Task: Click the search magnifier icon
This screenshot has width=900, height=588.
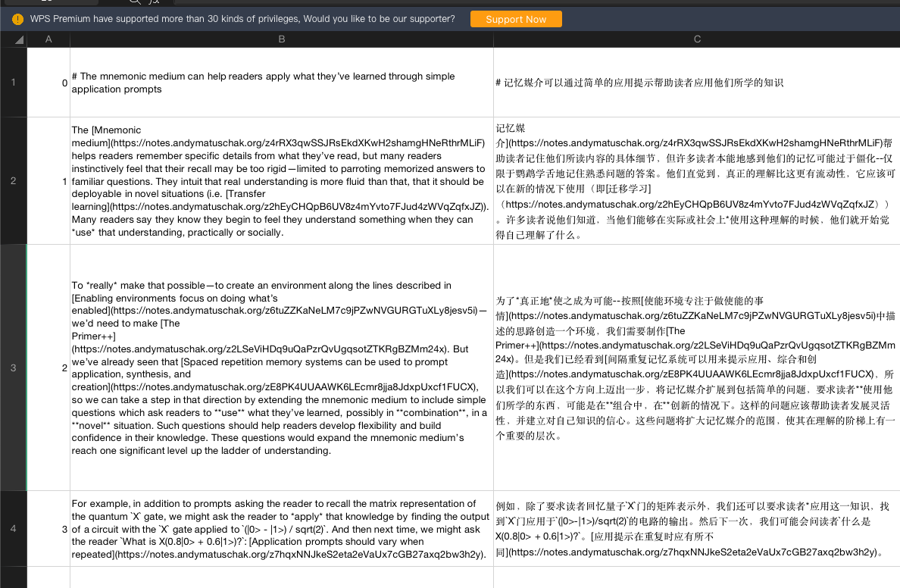Action: tap(135, 3)
